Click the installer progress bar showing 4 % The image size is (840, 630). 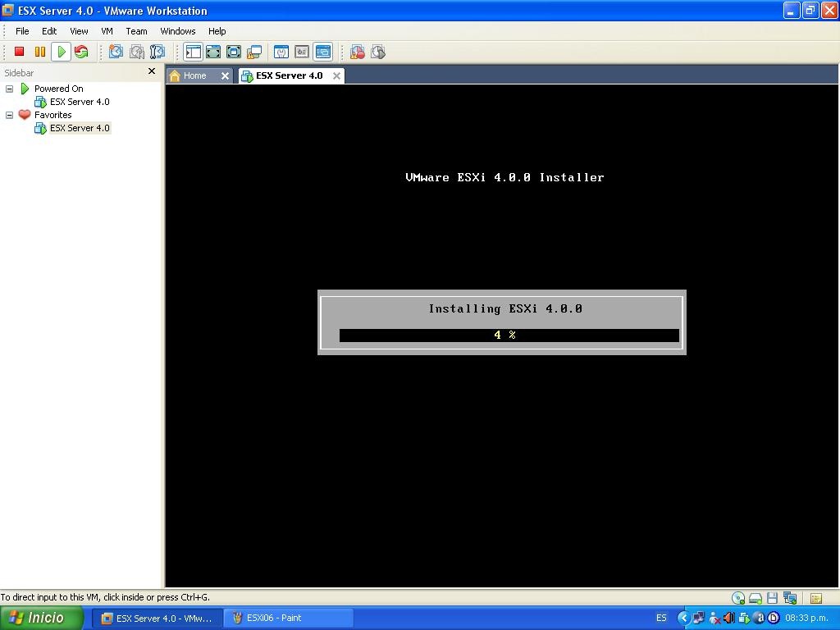[509, 336]
